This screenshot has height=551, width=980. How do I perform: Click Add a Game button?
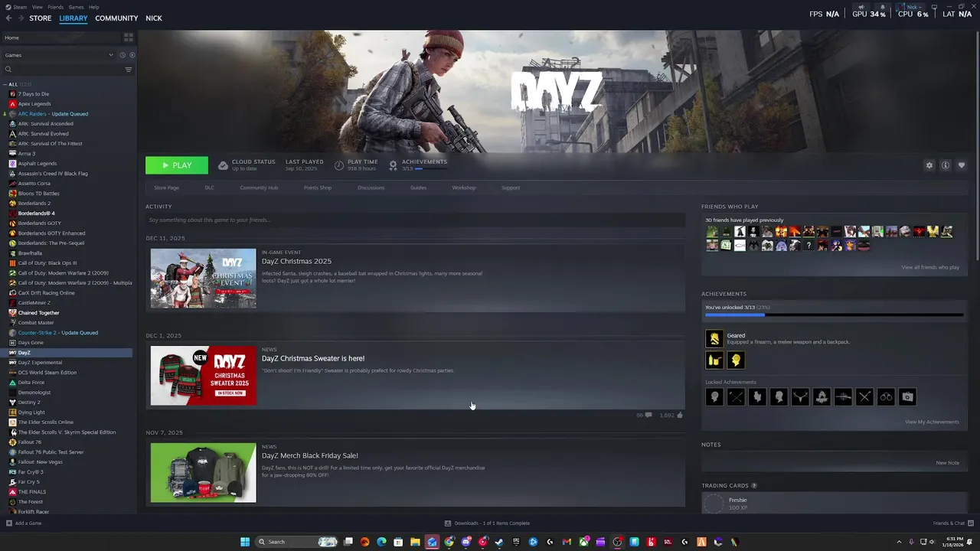coord(24,523)
